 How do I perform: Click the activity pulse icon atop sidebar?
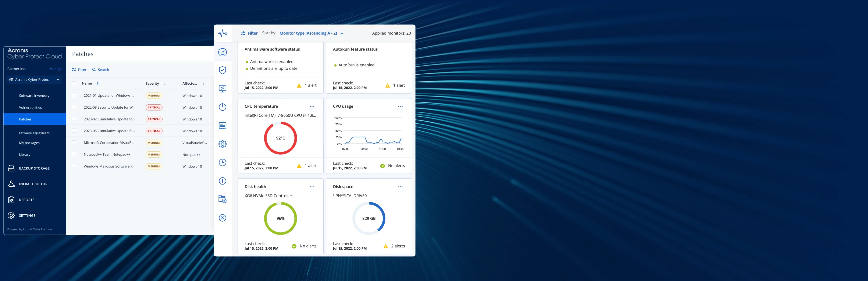pos(222,33)
